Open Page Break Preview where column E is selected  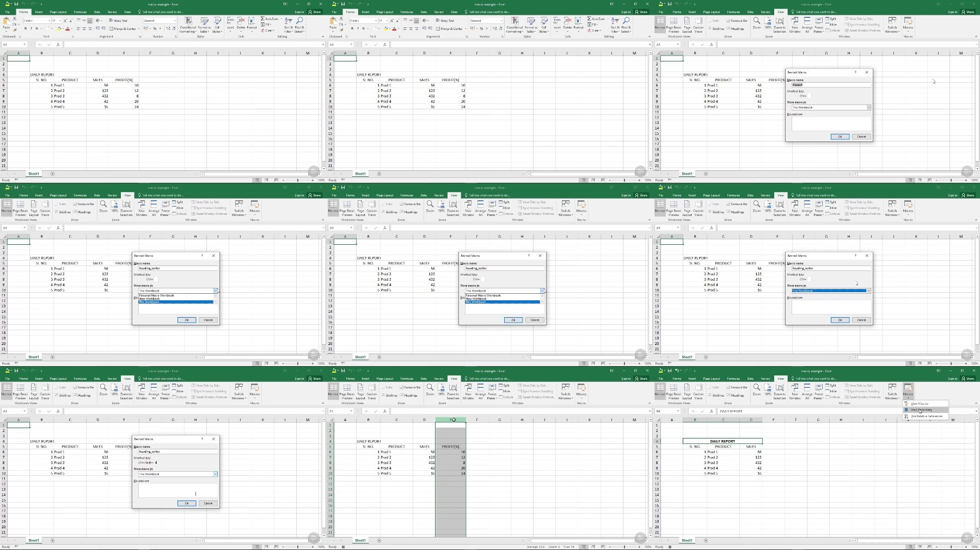pyautogui.click(x=347, y=391)
